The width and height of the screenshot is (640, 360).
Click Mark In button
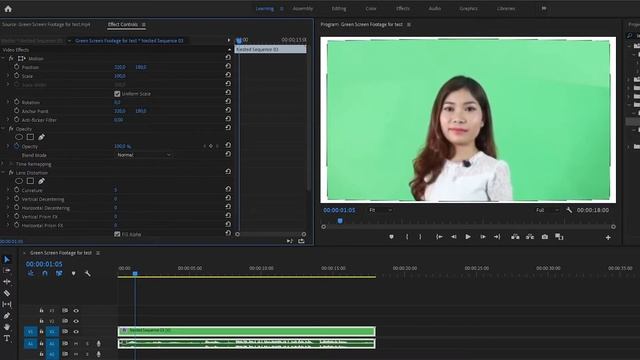click(407, 237)
